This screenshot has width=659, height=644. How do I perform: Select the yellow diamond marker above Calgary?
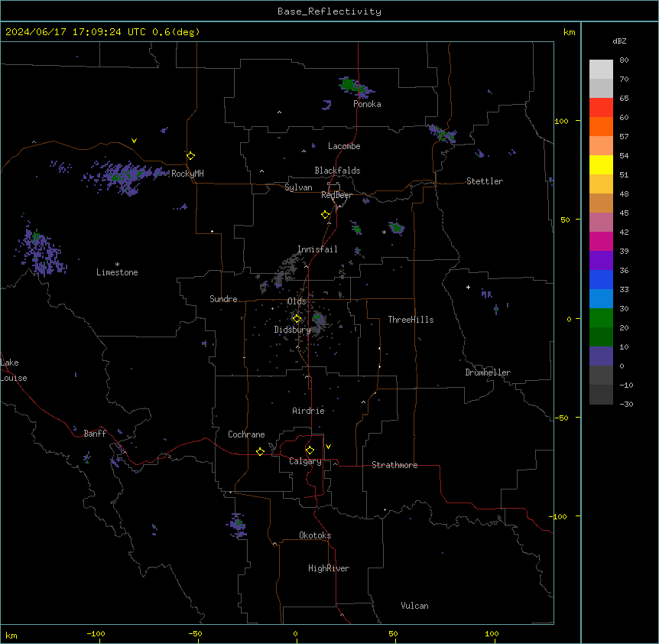tap(310, 450)
